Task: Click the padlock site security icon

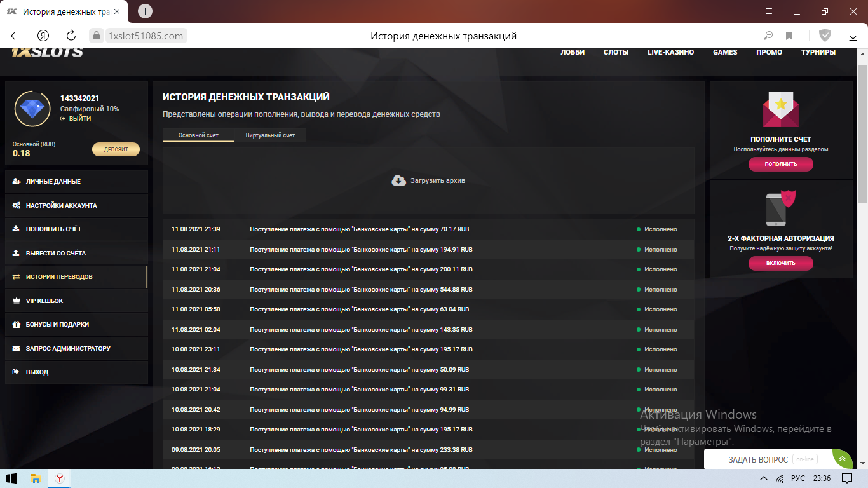Action: point(97,36)
